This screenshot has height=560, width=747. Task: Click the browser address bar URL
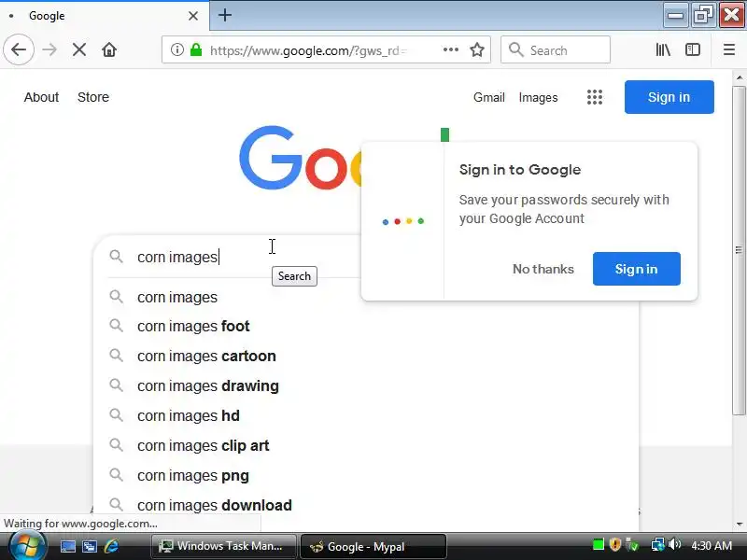(308, 50)
